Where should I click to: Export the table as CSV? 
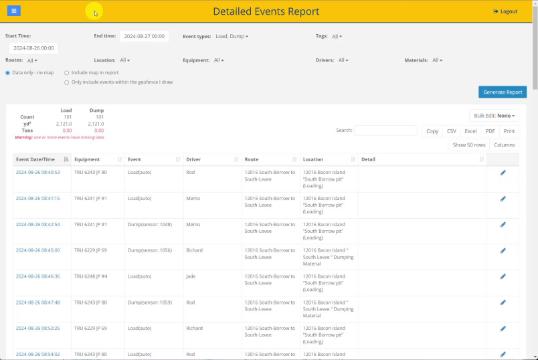(452, 131)
